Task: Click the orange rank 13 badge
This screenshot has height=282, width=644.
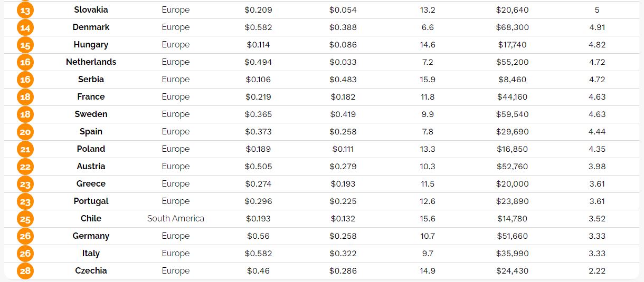Action: pos(25,11)
